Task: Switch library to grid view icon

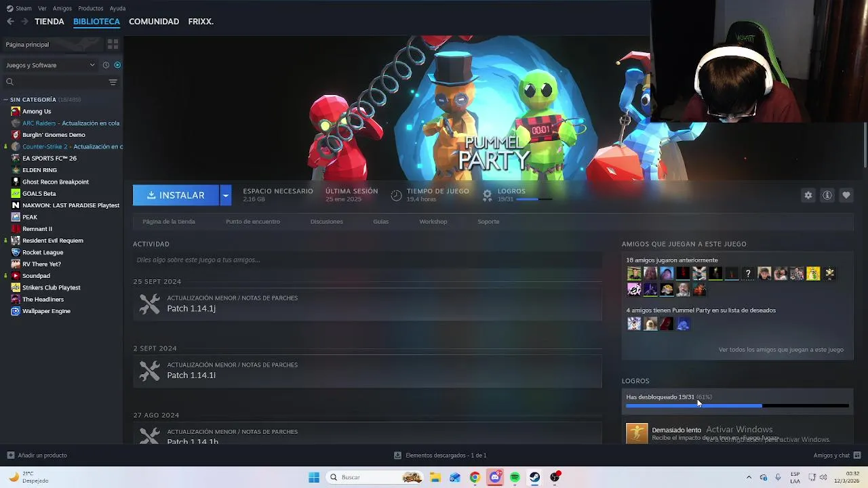Action: (113, 44)
